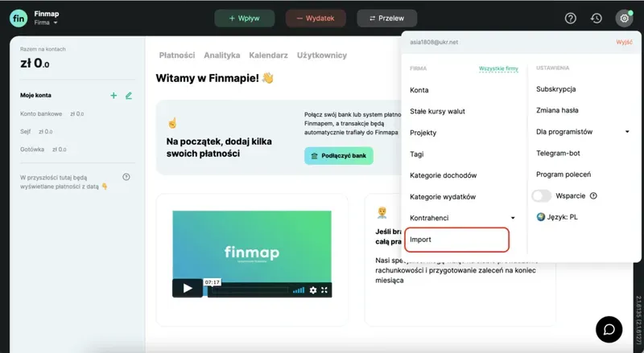
Task: Click the Podłączyć bank button
Action: pos(339,156)
